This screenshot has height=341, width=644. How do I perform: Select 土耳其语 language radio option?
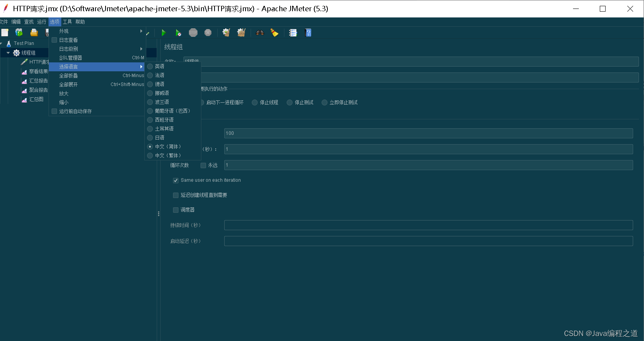tap(173, 129)
